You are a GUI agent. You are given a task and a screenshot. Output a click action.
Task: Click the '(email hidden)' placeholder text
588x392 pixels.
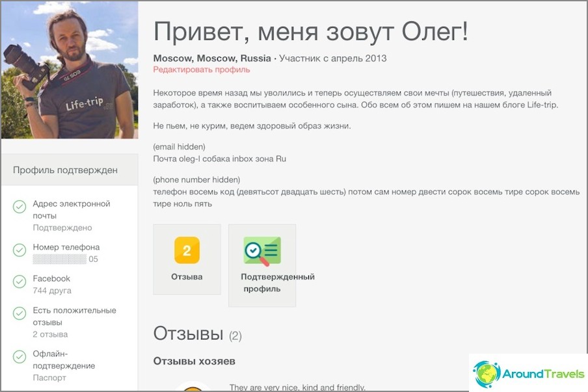(180, 147)
